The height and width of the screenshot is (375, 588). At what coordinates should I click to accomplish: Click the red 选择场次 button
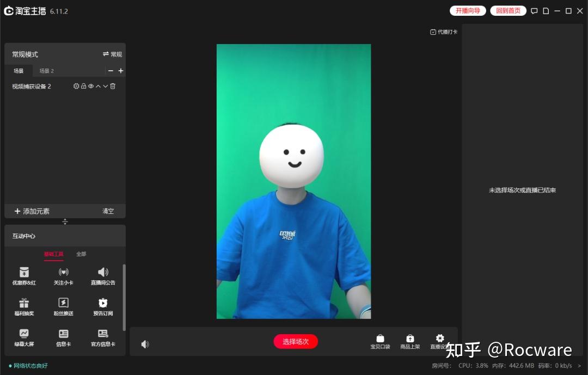pyautogui.click(x=296, y=342)
